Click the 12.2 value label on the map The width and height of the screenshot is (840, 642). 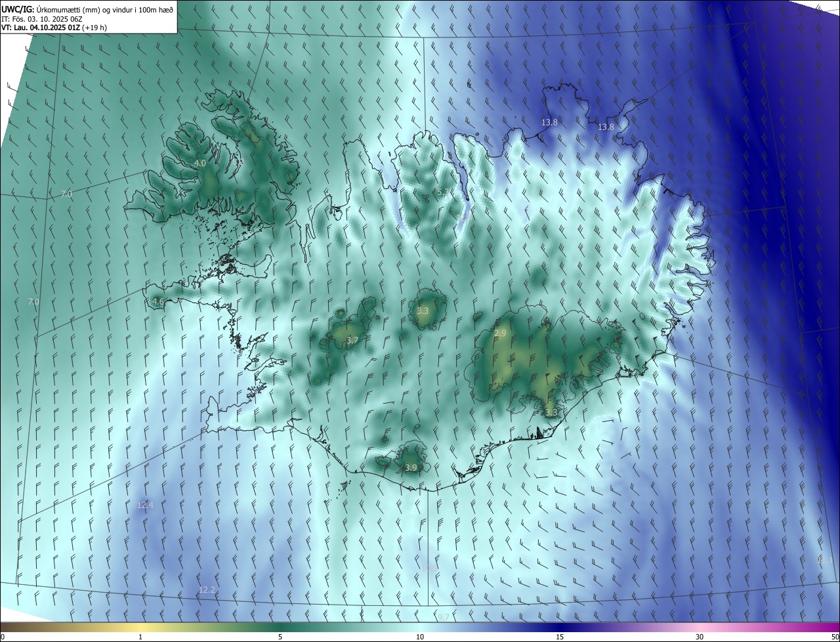pyautogui.click(x=207, y=590)
